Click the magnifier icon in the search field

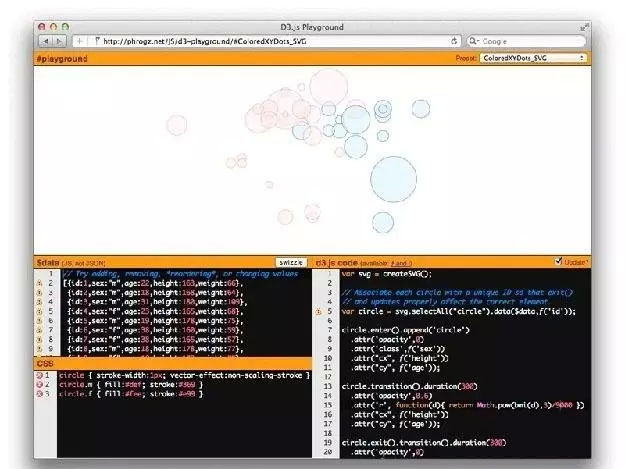pos(473,41)
